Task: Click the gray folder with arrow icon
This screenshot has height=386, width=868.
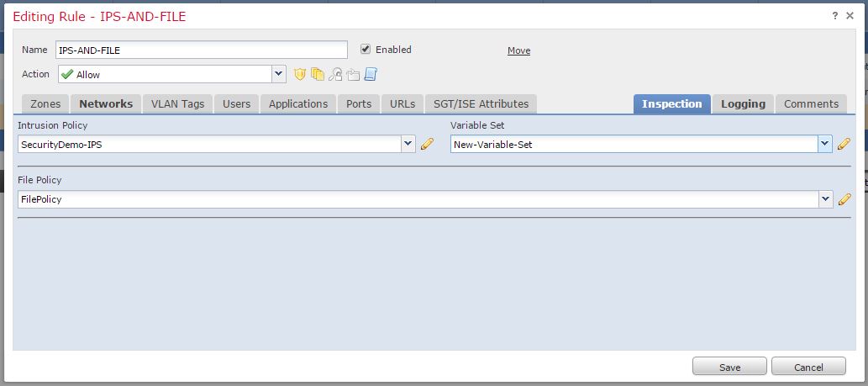Action: coord(353,74)
